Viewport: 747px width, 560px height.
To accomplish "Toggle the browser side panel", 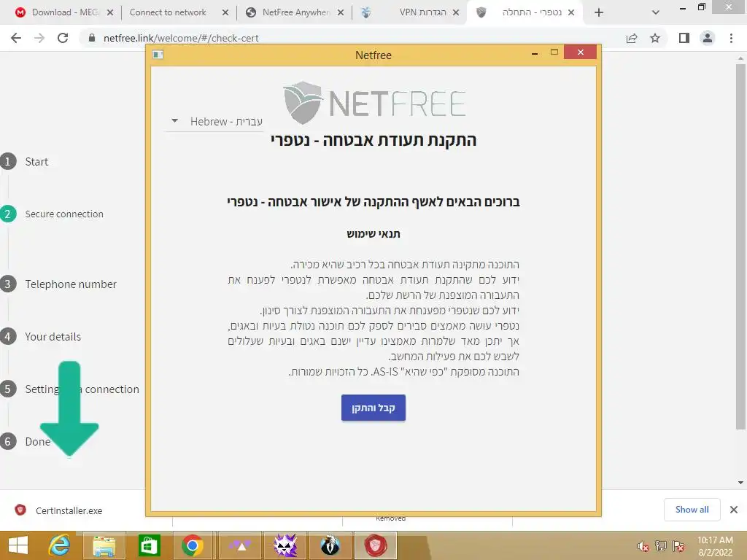I will pyautogui.click(x=684, y=38).
